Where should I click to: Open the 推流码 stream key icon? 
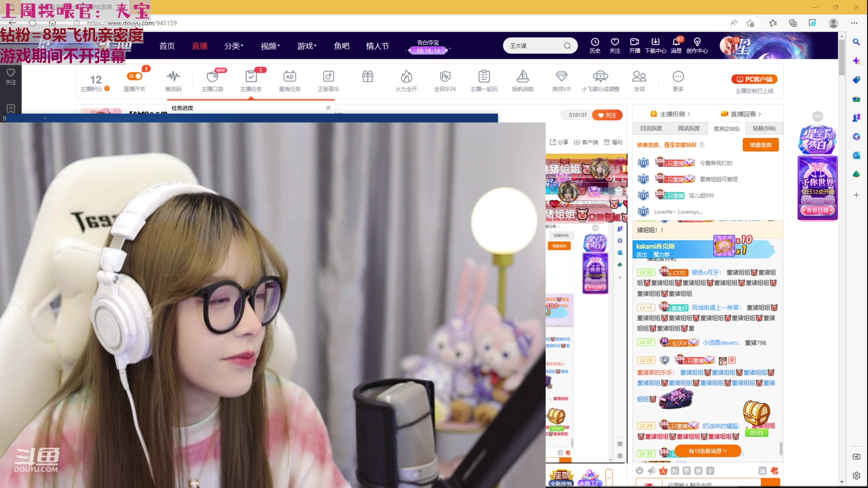click(173, 77)
